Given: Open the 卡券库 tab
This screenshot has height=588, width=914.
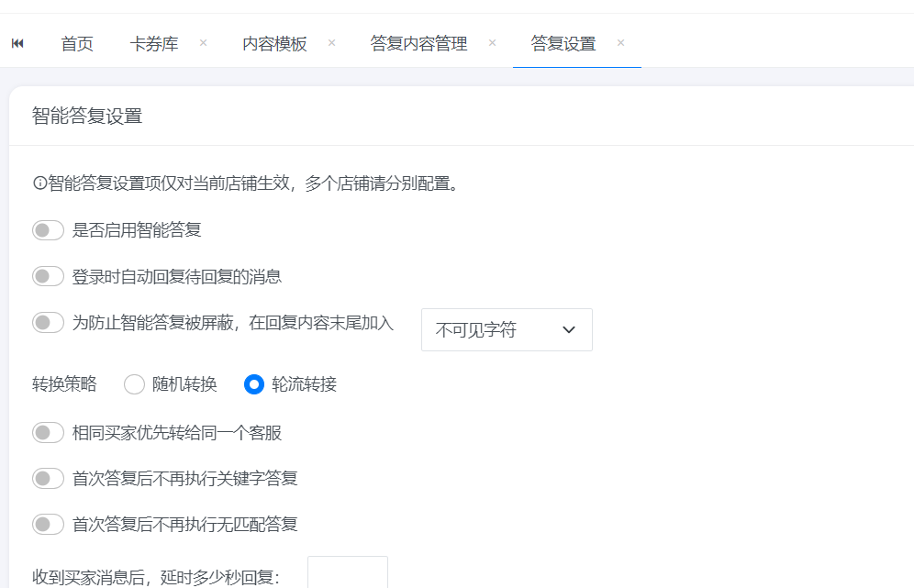Looking at the screenshot, I should click(x=154, y=44).
